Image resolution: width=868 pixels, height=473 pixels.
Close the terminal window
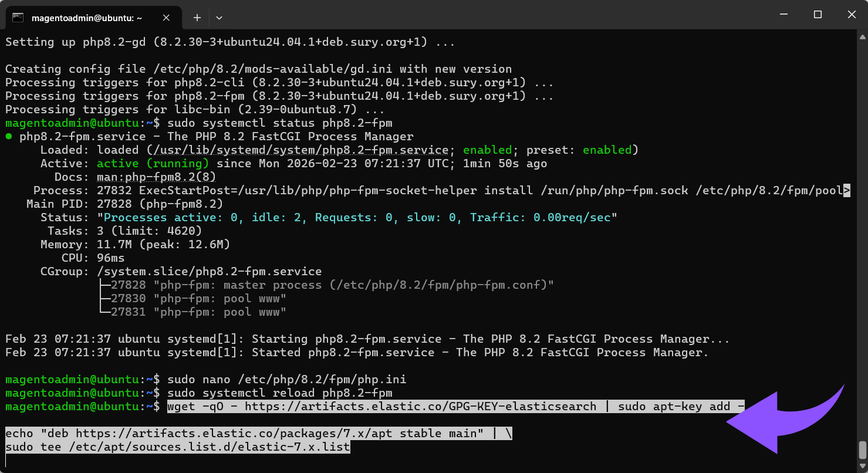(851, 15)
